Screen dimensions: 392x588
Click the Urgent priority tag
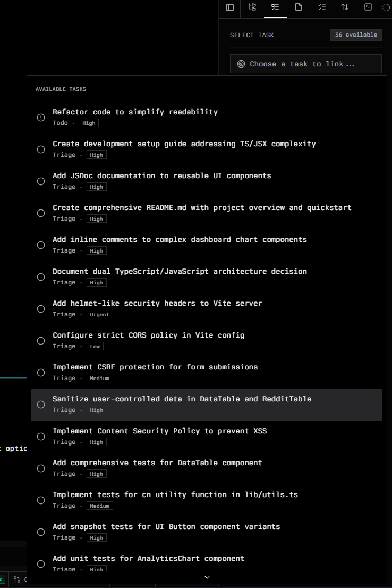(100, 314)
